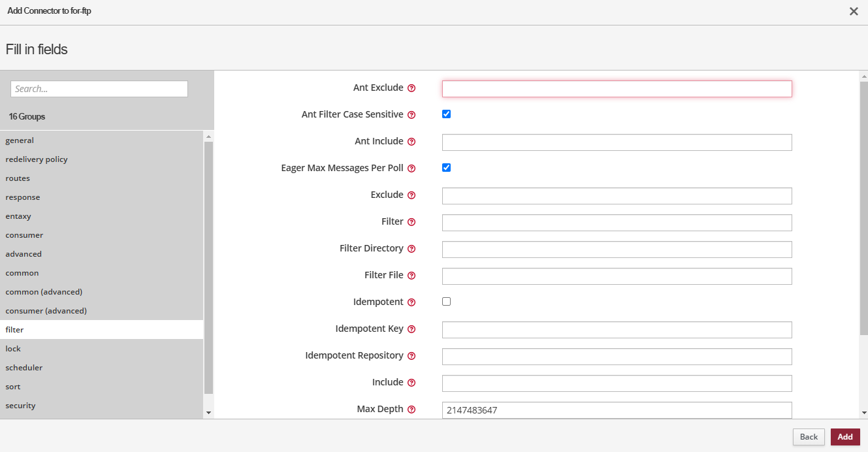This screenshot has width=868, height=452.
Task: Open help for Idempotent Repository
Action: 411,356
